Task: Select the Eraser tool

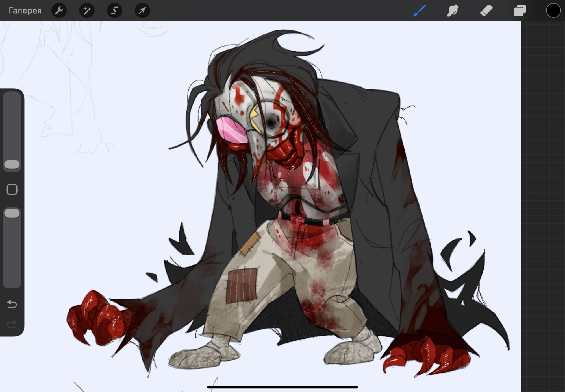Action: click(486, 11)
